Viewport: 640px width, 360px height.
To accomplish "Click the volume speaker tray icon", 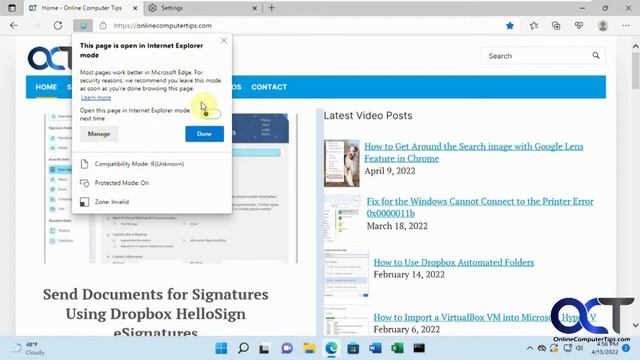I will coord(579,348).
